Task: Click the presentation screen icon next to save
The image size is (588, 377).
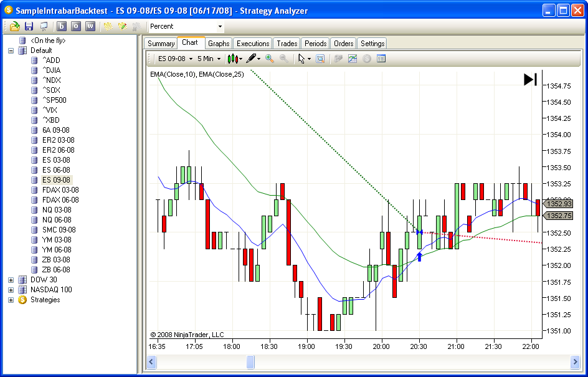Action: pos(44,26)
